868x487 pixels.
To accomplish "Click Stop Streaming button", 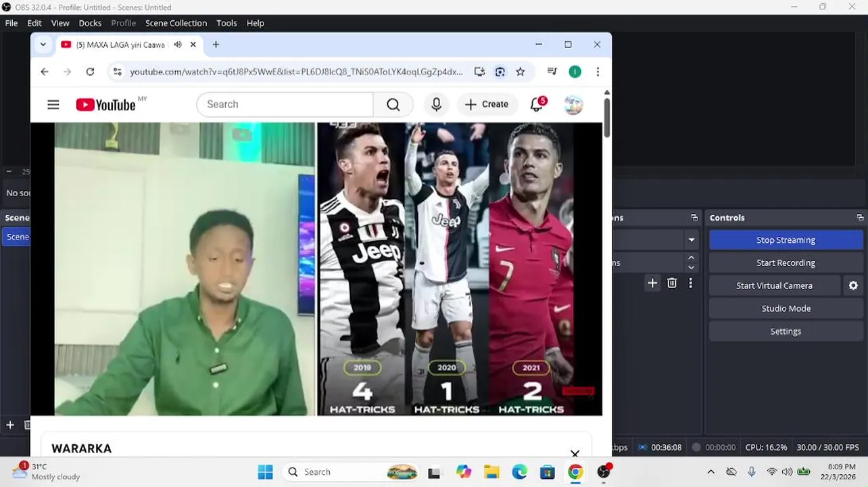I will [786, 240].
